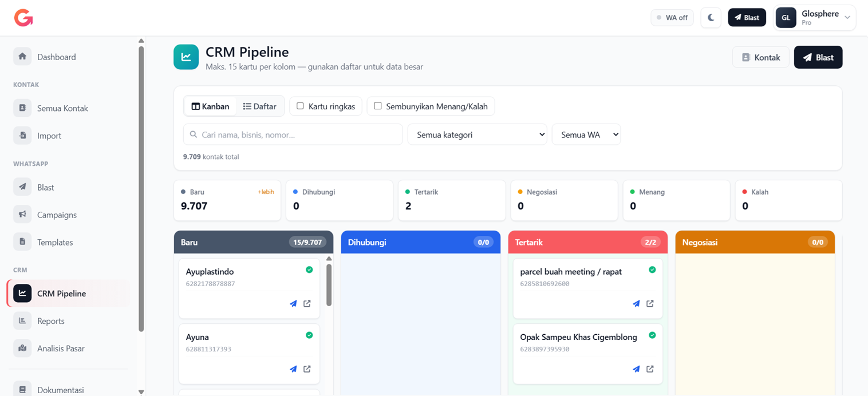Viewport: 868px width, 396px height.
Task: Click the Baru summary stat card
Action: 227,200
